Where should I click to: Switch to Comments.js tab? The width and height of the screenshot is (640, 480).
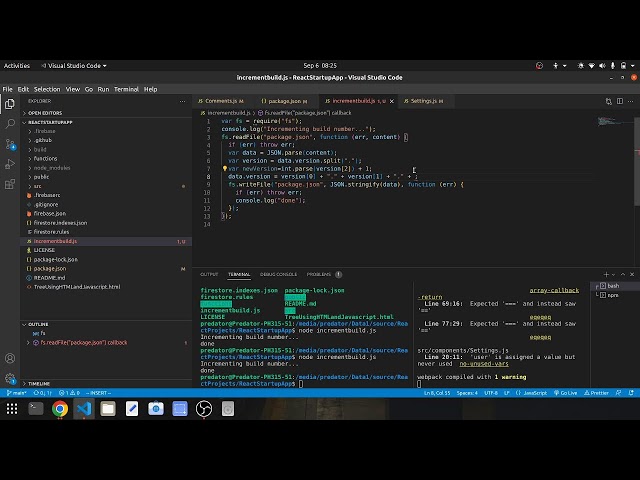tap(224, 101)
